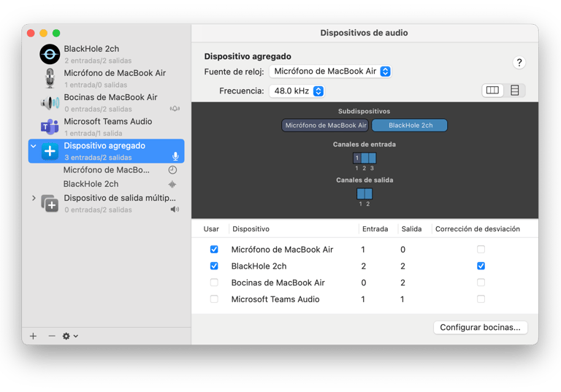Disable drift correction for BlackHole 2ch
The width and height of the screenshot is (561, 392).
click(x=481, y=266)
